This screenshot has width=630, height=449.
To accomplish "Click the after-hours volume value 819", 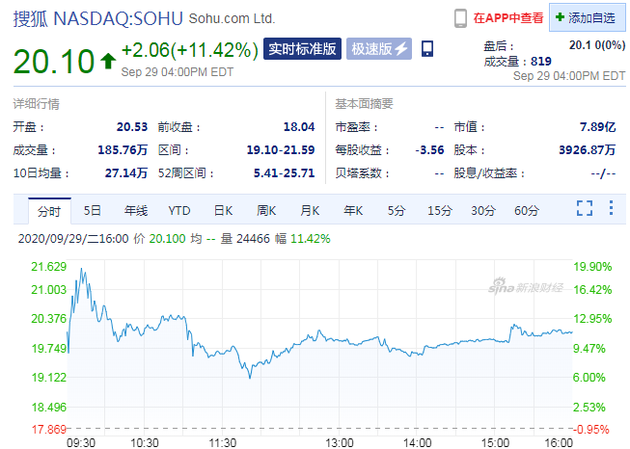I will [x=541, y=61].
